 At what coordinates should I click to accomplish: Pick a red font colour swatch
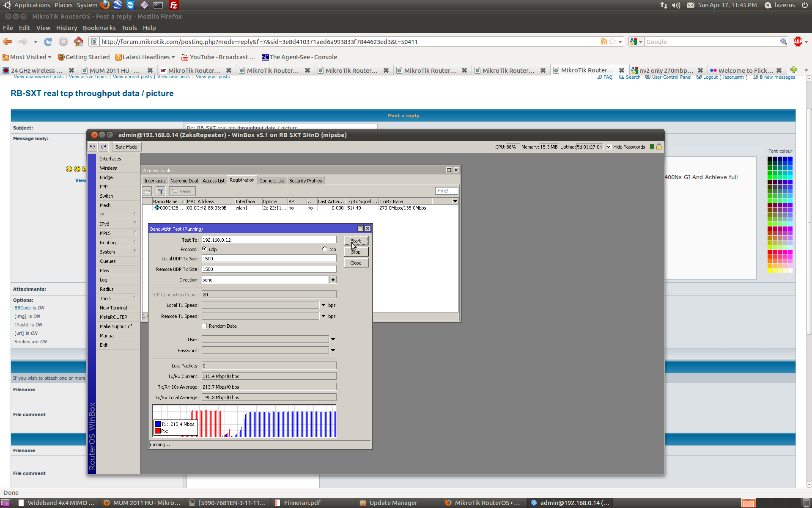click(770, 252)
